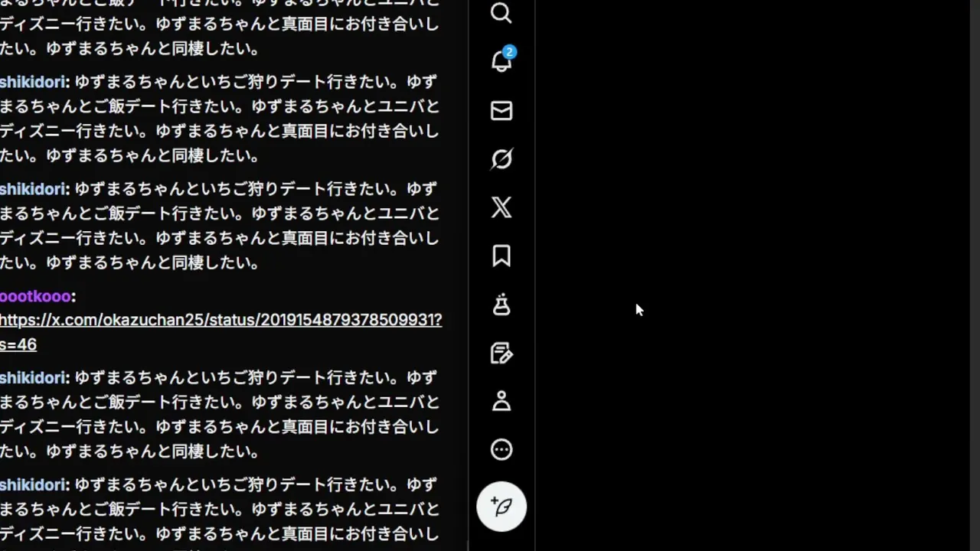The width and height of the screenshot is (980, 551).
Task: Open the note-with-pencil articles icon
Action: tap(501, 353)
